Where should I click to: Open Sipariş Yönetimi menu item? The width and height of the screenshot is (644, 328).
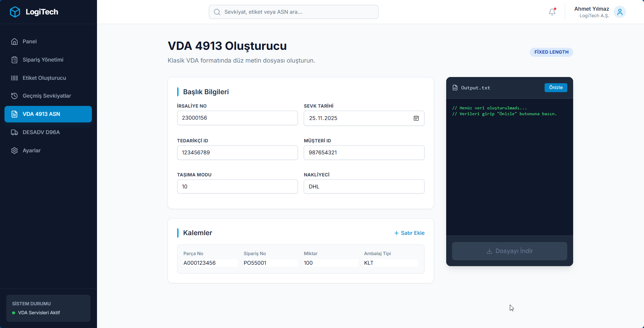pos(48,60)
